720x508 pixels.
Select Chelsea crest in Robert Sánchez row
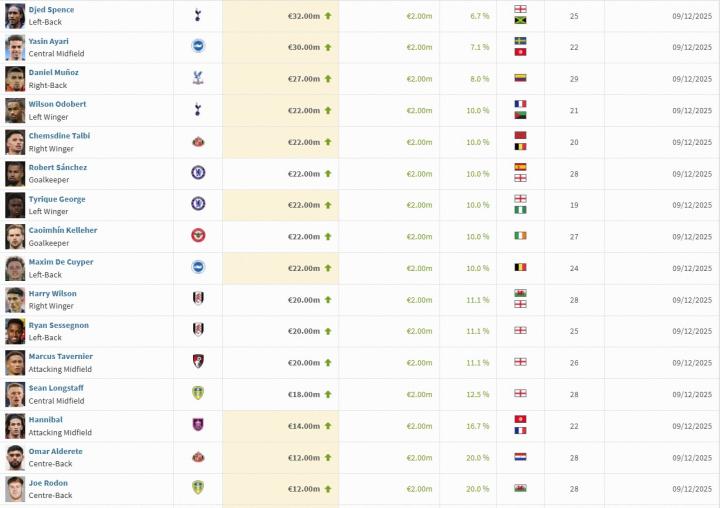pyautogui.click(x=198, y=173)
